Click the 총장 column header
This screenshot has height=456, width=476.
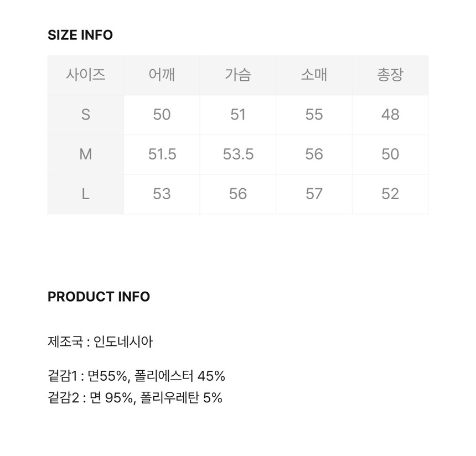click(390, 75)
